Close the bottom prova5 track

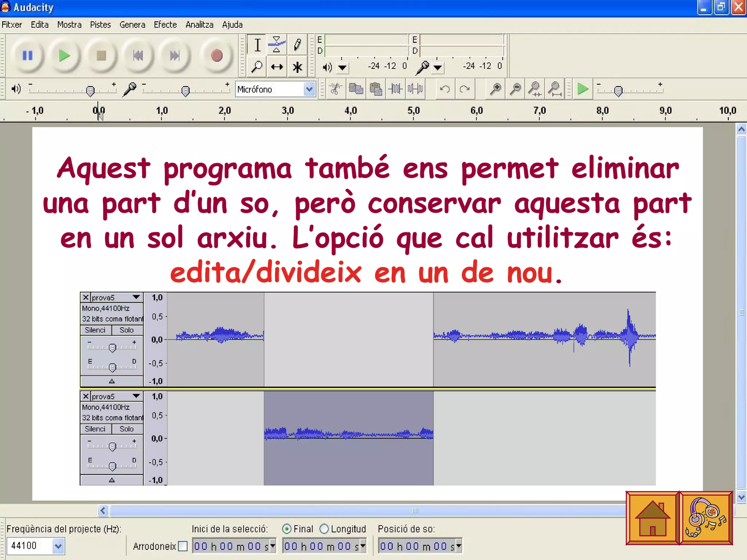(86, 396)
